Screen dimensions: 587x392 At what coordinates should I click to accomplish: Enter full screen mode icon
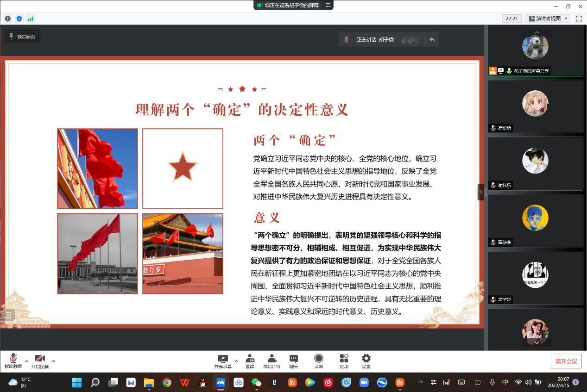[x=579, y=19]
